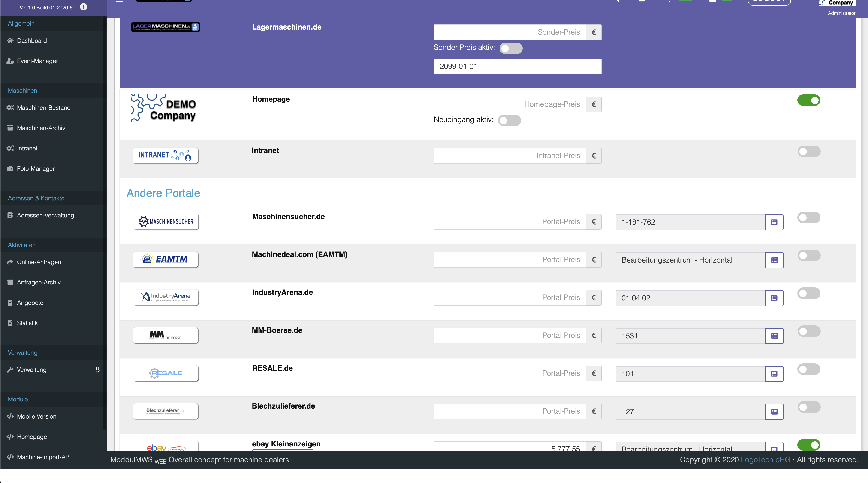Image resolution: width=868 pixels, height=483 pixels.
Task: Enable Sonder-Preis aktiv switch
Action: (510, 48)
